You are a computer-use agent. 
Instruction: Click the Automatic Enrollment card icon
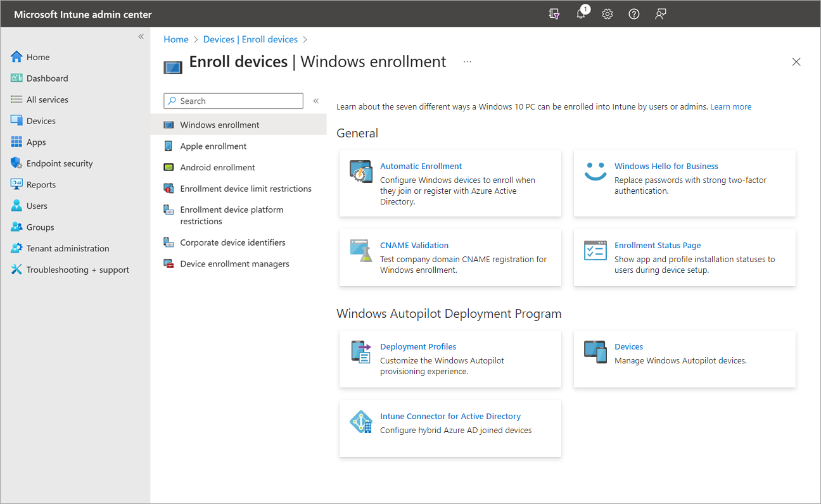pos(361,172)
